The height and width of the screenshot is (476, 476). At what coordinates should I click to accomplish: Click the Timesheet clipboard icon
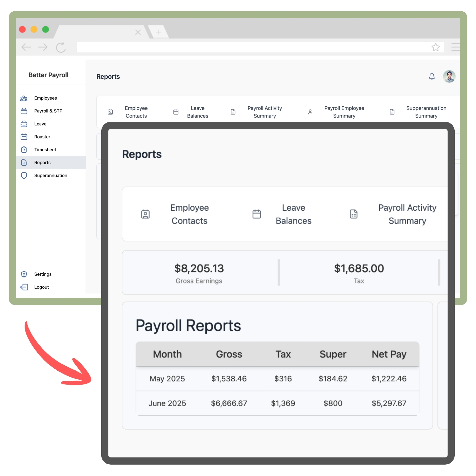pos(24,150)
